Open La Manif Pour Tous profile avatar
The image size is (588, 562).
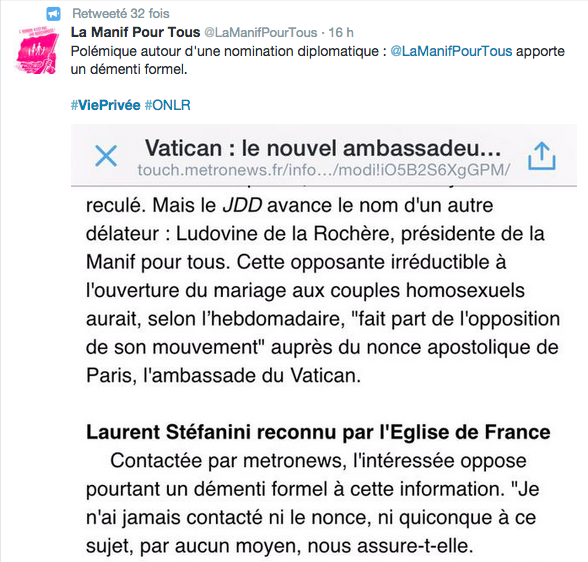tap(37, 50)
